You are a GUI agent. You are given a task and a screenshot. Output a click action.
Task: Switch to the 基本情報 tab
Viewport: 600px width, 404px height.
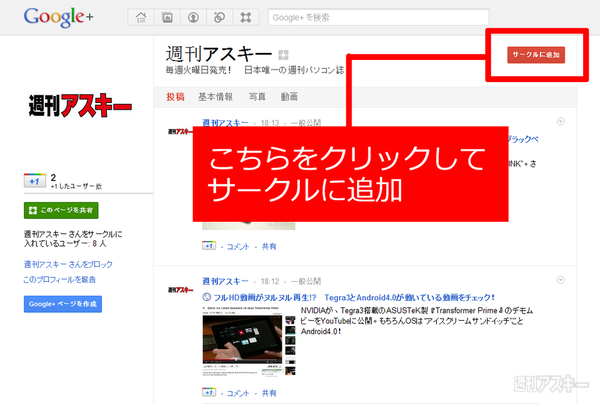[x=215, y=97]
